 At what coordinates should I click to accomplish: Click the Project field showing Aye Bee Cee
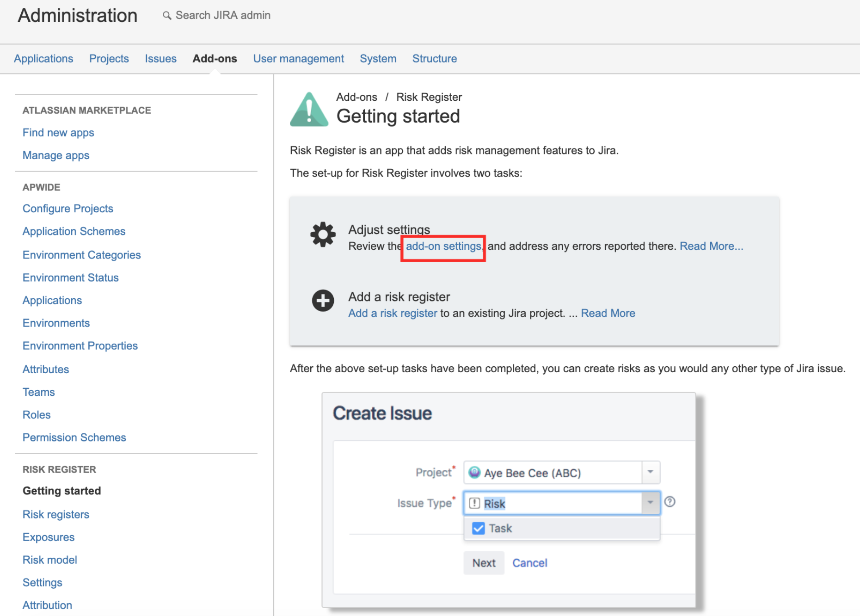point(562,472)
